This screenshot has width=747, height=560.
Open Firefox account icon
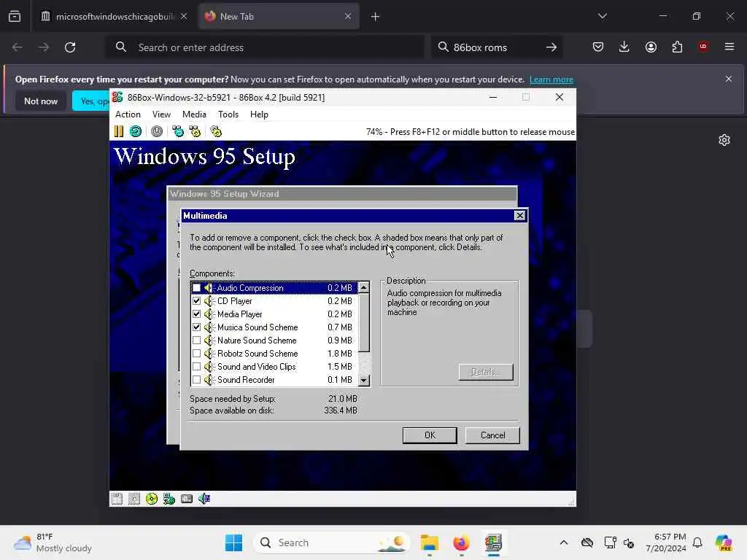pyautogui.click(x=651, y=47)
